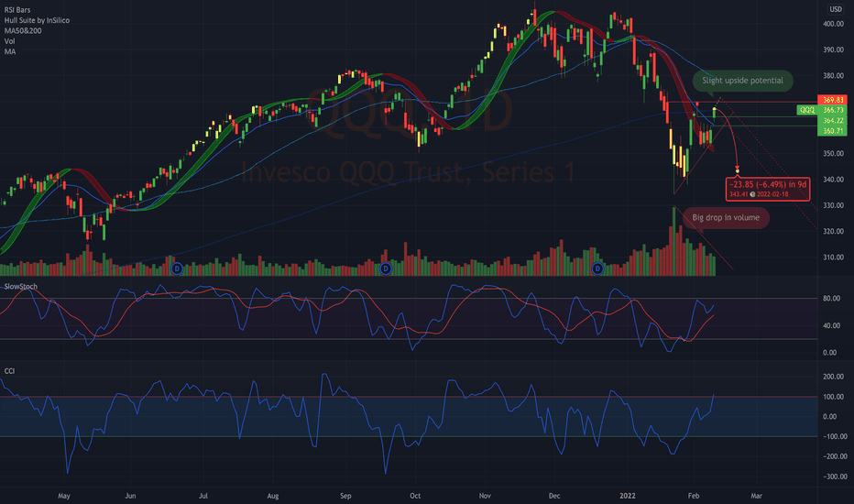Click the 350.00 price axis value
The height and width of the screenshot is (504, 854).
pos(833,154)
